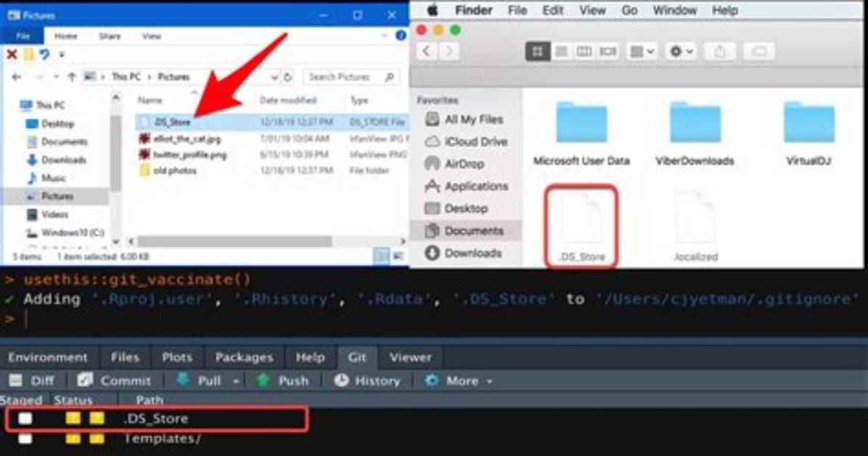868x456 pixels.
Task: Switch Finder to cover flow view
Action: [x=608, y=52]
